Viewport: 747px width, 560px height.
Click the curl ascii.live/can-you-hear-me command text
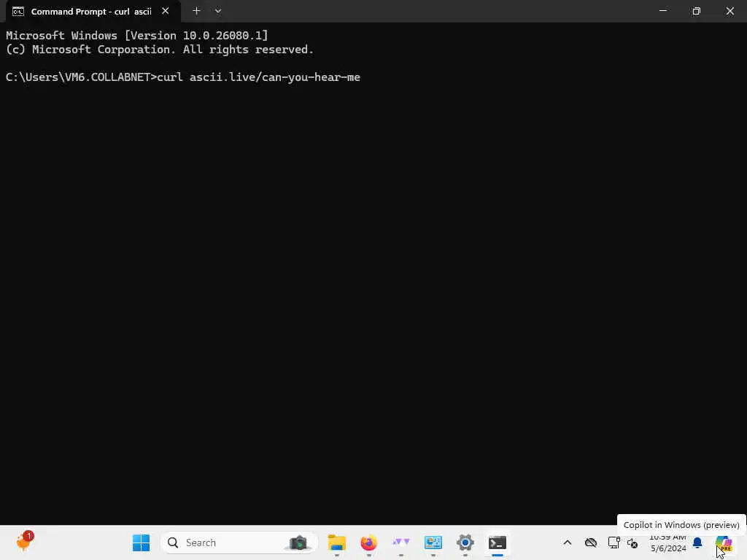259,77
